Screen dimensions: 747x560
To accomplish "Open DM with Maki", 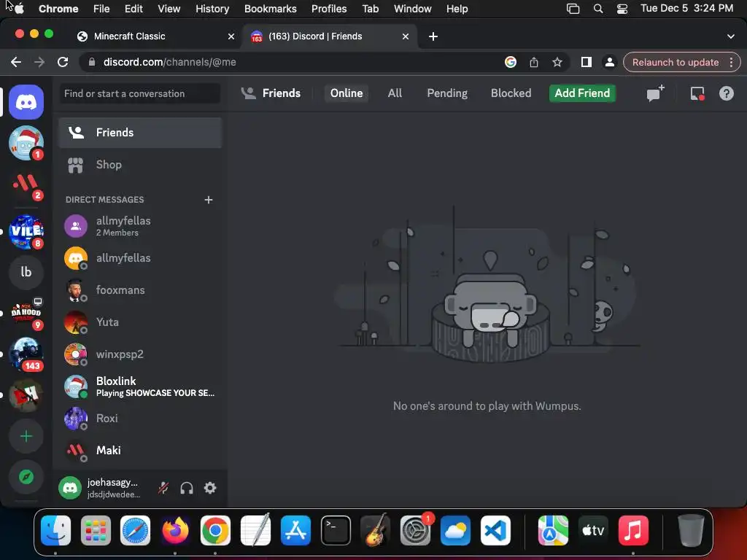I will pyautogui.click(x=140, y=451).
